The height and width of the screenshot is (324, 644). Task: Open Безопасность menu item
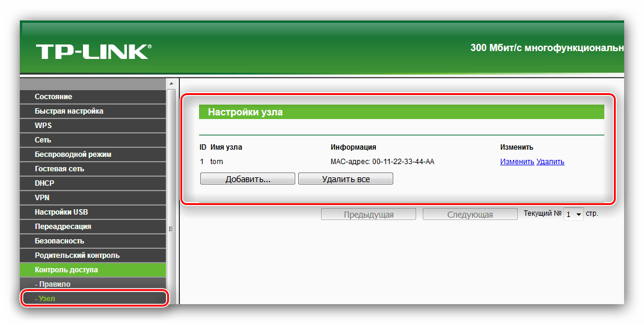click(58, 241)
